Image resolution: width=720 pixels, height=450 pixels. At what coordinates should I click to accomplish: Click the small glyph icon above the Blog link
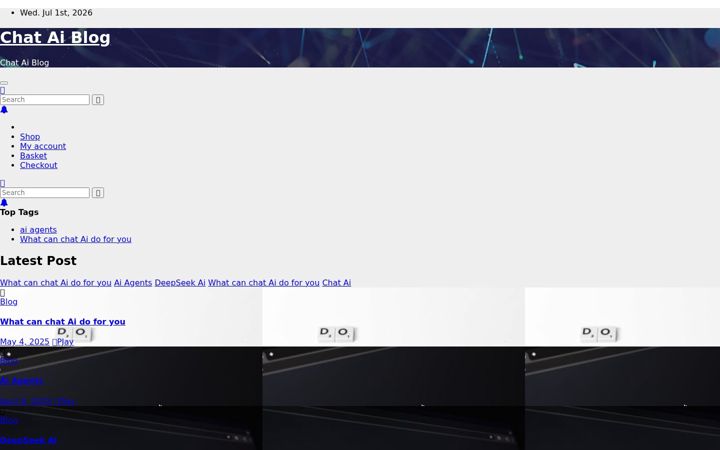(2, 293)
